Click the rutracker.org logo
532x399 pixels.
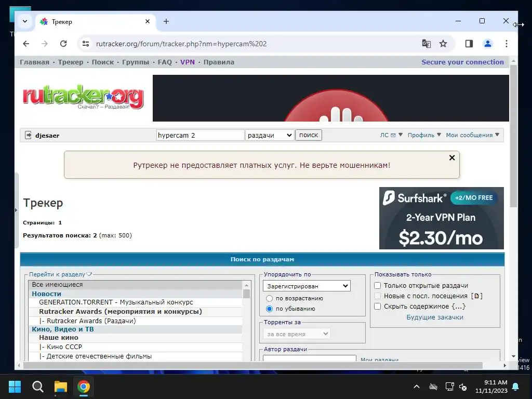[x=84, y=97]
